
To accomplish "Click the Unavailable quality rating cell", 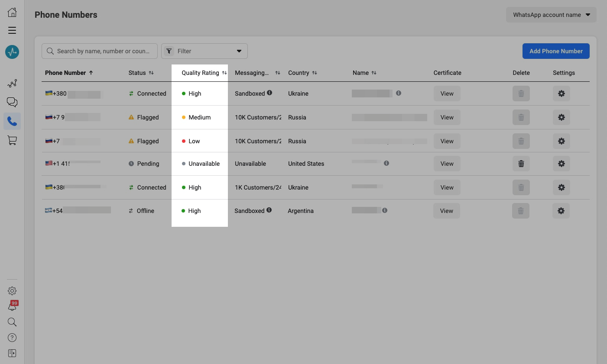I will [x=201, y=164].
